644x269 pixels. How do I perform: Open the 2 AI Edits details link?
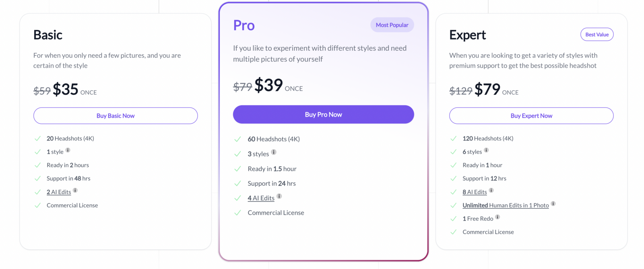coord(58,192)
